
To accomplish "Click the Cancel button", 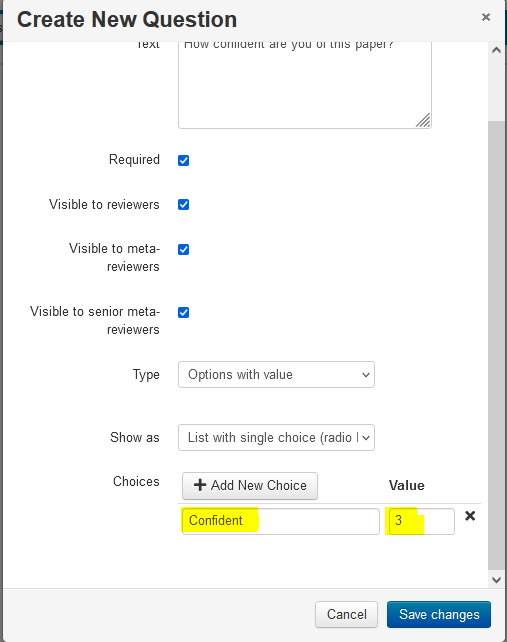I will [x=346, y=614].
